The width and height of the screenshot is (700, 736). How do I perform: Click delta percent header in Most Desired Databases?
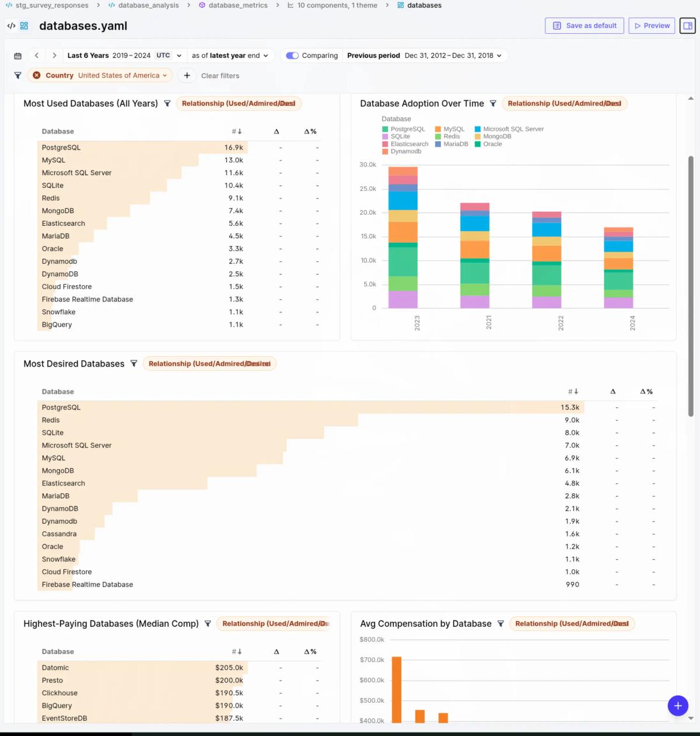click(x=646, y=392)
